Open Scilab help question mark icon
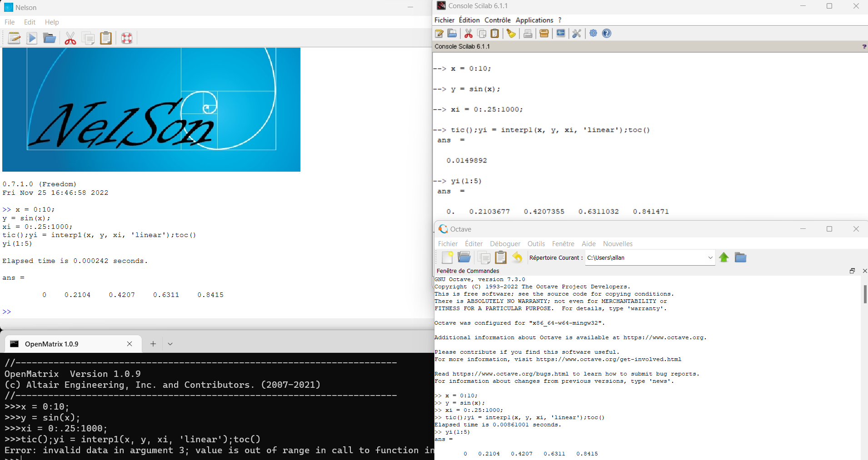 (x=607, y=33)
